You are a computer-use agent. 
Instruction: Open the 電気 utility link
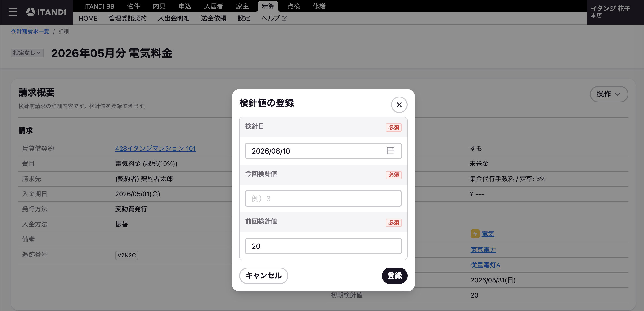(488, 234)
